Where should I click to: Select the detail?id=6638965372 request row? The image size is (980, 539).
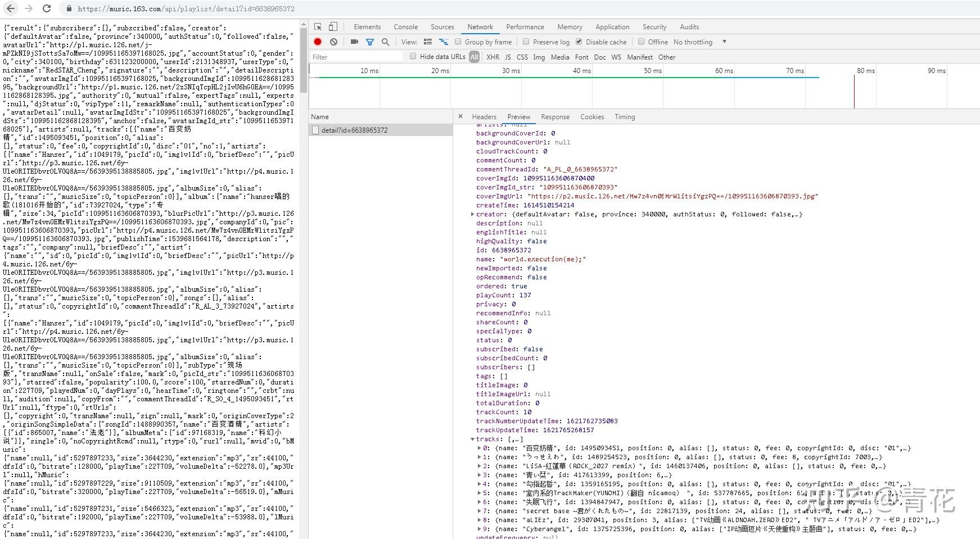coord(381,130)
